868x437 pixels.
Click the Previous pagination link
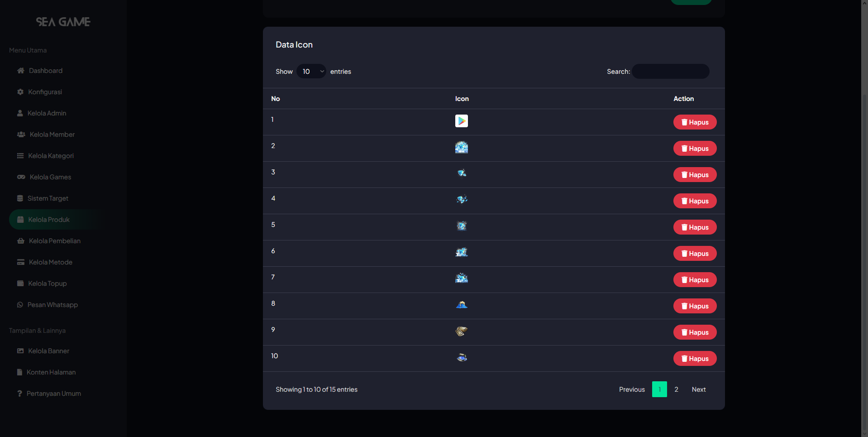click(x=632, y=389)
